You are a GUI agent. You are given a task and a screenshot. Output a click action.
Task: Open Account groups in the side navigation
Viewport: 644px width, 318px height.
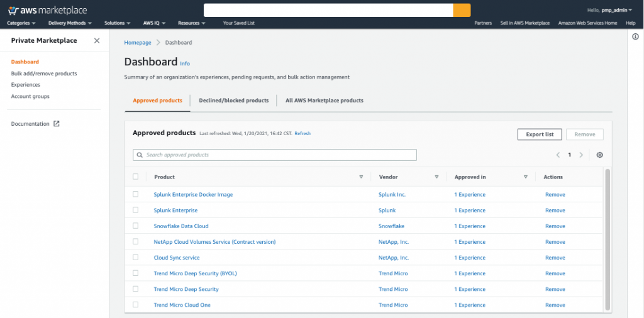30,96
